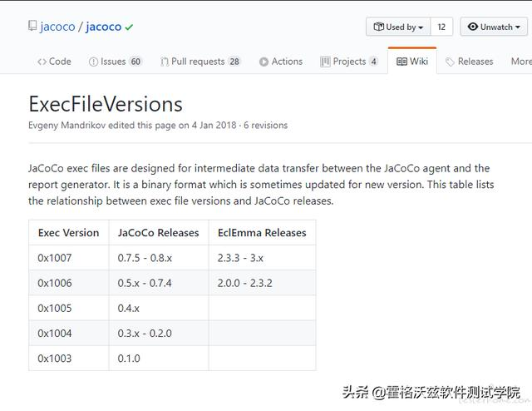Click the EclEmma Releases column header
532x411 pixels.
click(262, 233)
